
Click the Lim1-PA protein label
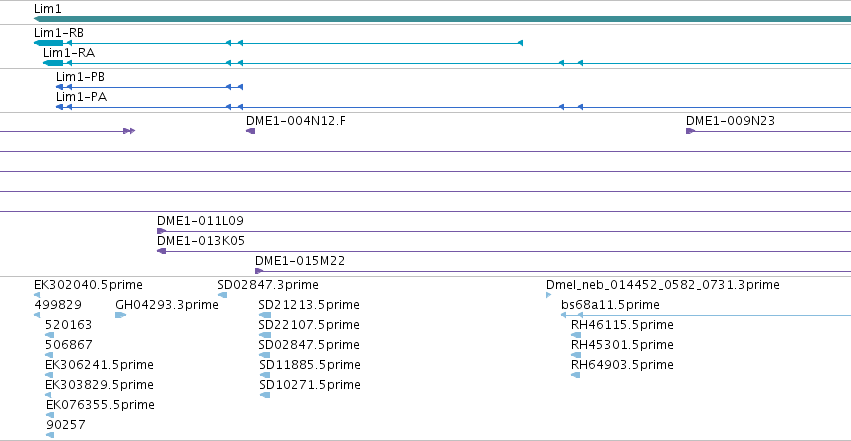tap(81, 97)
